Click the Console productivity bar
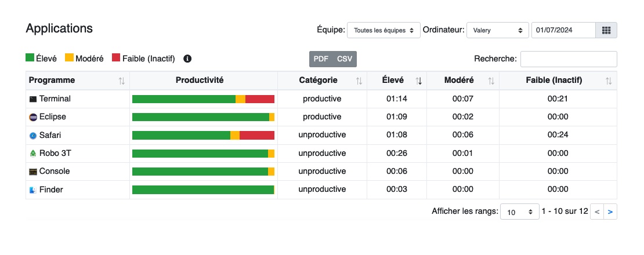644x255 pixels. point(203,172)
